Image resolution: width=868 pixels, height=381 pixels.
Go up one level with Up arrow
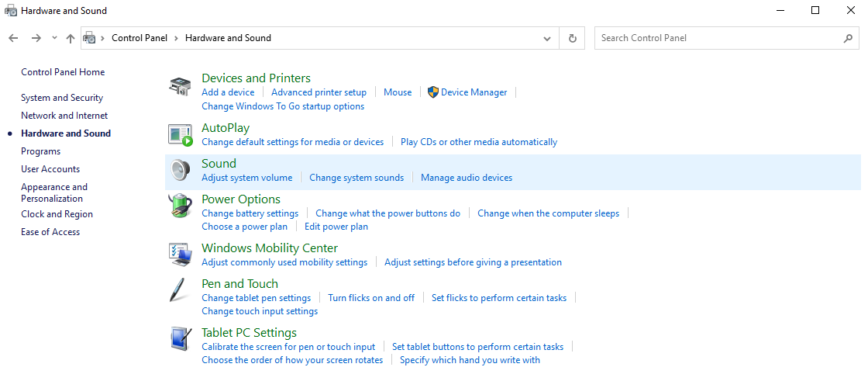[70, 38]
